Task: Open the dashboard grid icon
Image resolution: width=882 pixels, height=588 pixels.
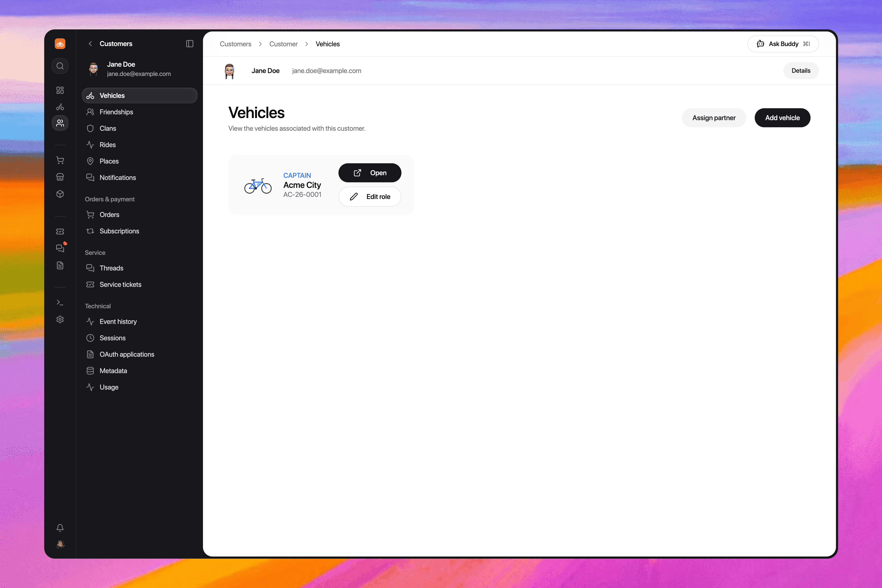Action: click(60, 90)
